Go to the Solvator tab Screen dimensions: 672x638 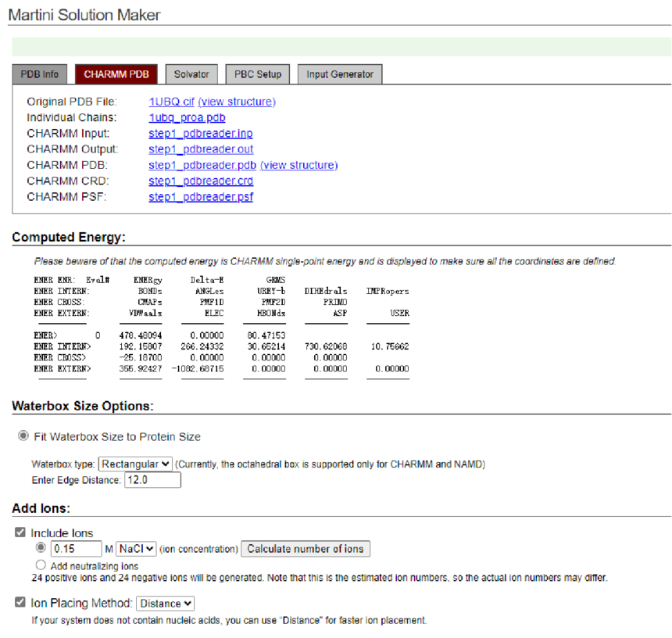pyautogui.click(x=191, y=74)
